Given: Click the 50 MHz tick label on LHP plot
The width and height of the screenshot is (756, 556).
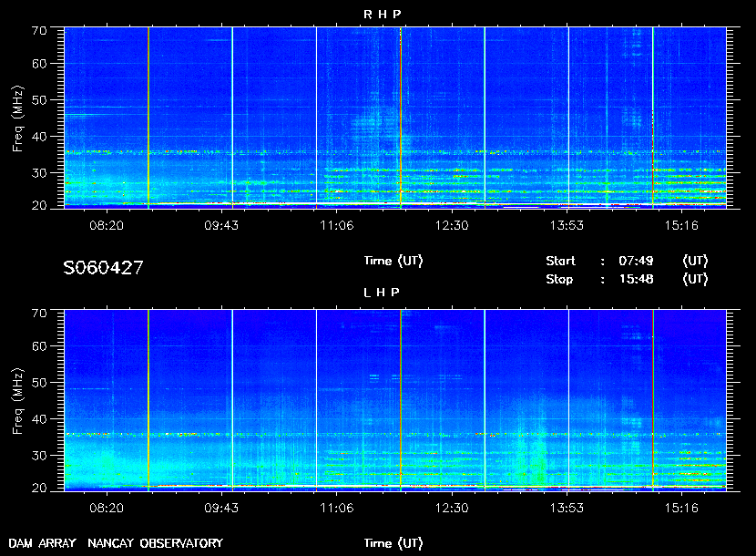Looking at the screenshot, I should (x=39, y=383).
